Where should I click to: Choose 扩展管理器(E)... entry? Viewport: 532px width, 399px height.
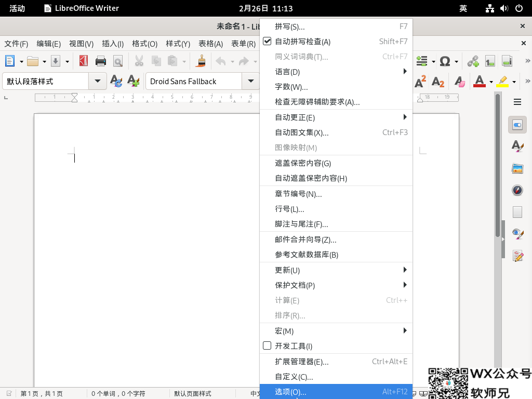point(336,362)
